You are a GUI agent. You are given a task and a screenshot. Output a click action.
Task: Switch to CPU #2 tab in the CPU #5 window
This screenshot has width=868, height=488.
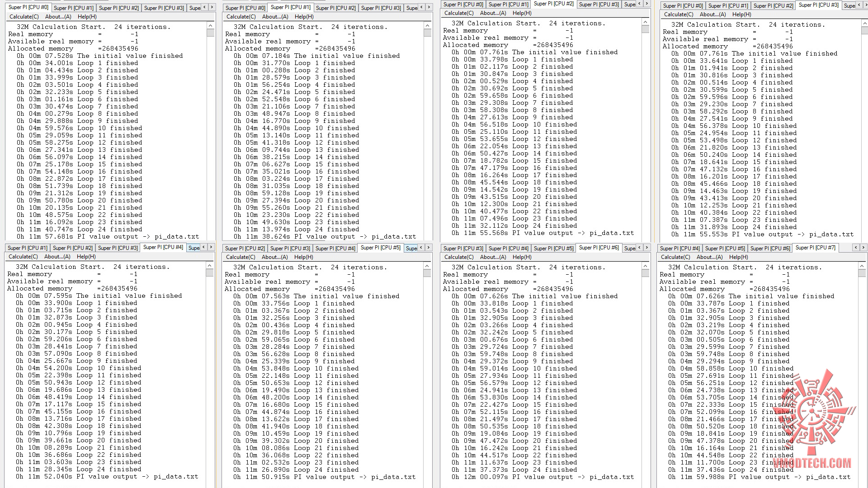tap(245, 248)
